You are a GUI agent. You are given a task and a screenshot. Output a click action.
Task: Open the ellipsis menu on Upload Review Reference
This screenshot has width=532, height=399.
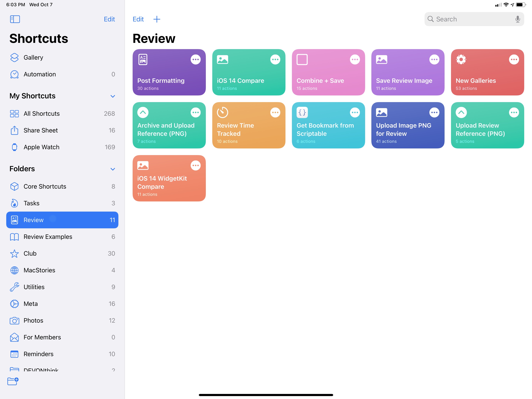pyautogui.click(x=514, y=112)
